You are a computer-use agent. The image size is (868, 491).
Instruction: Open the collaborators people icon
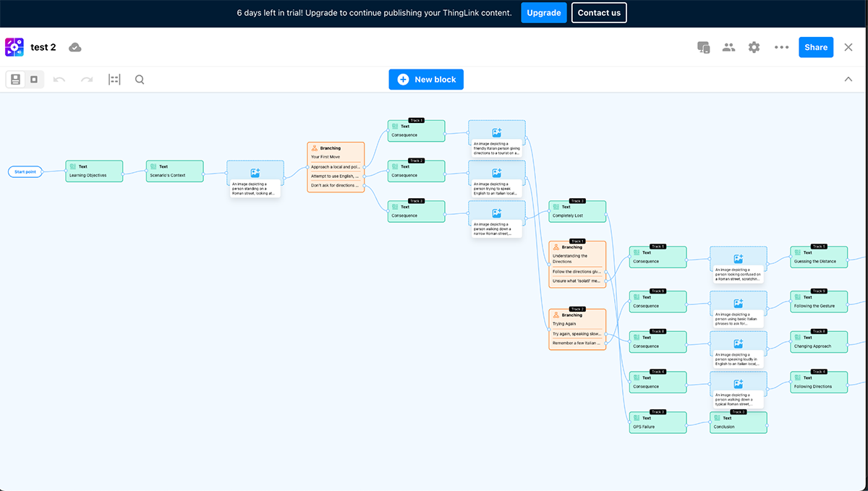(x=728, y=47)
